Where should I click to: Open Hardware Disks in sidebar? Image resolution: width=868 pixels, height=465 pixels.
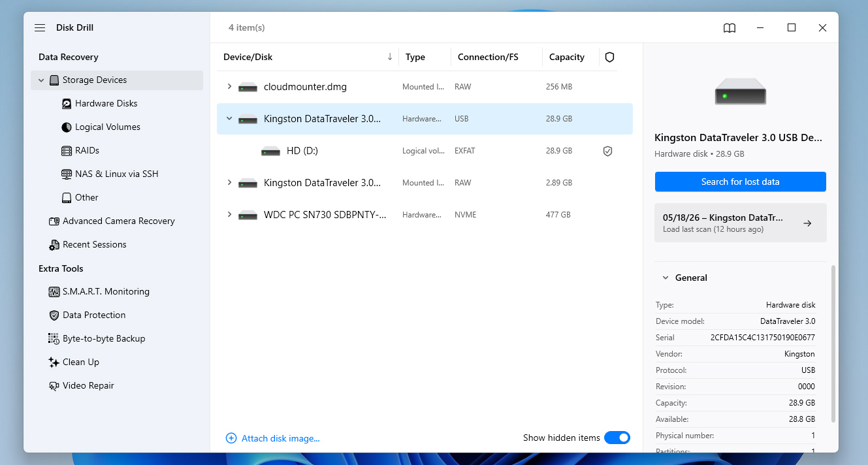(x=106, y=103)
